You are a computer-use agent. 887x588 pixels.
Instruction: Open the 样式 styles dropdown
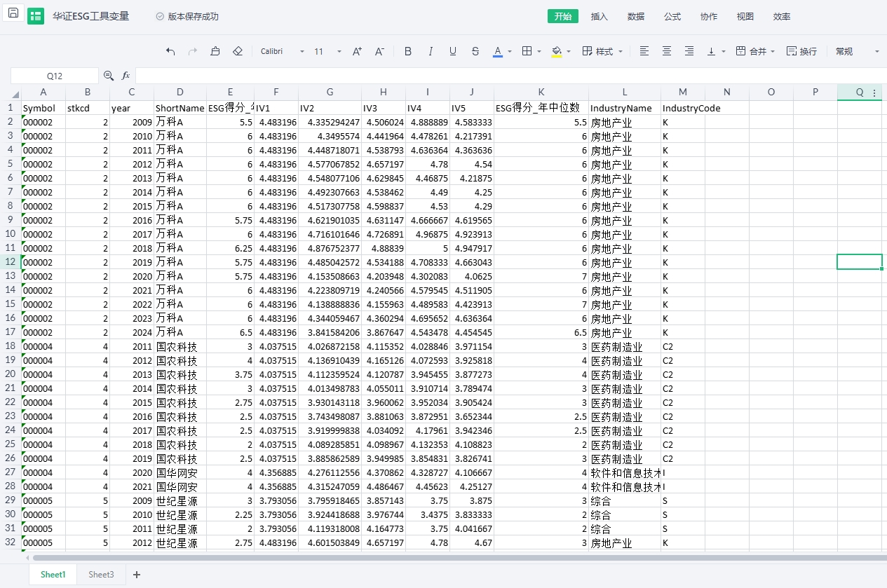click(602, 51)
